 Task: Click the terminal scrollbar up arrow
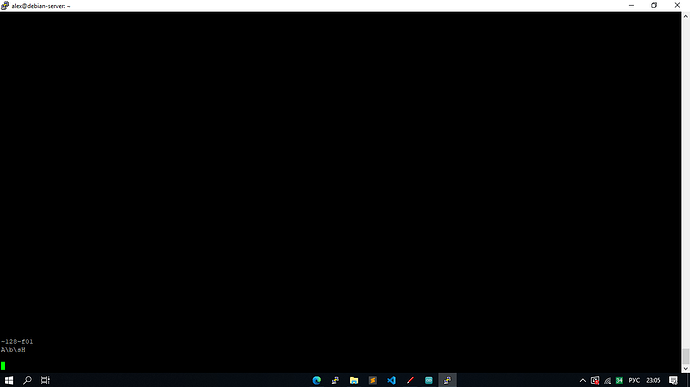[686, 16]
